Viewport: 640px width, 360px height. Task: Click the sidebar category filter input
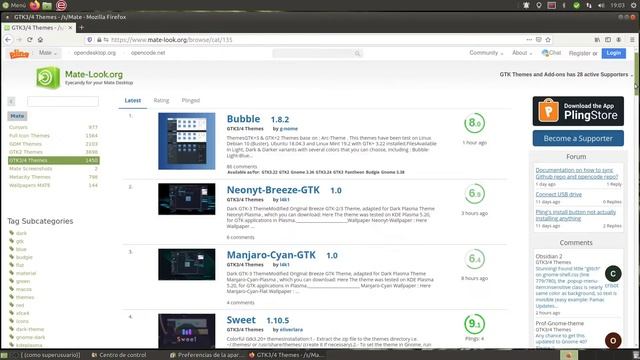pyautogui.click(x=63, y=101)
